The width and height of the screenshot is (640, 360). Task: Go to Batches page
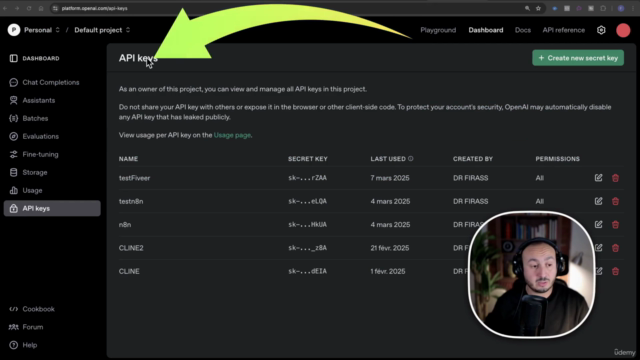click(29, 118)
